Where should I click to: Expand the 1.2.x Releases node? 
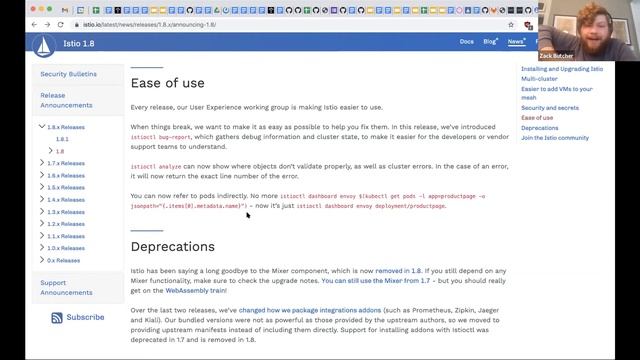coord(42,223)
